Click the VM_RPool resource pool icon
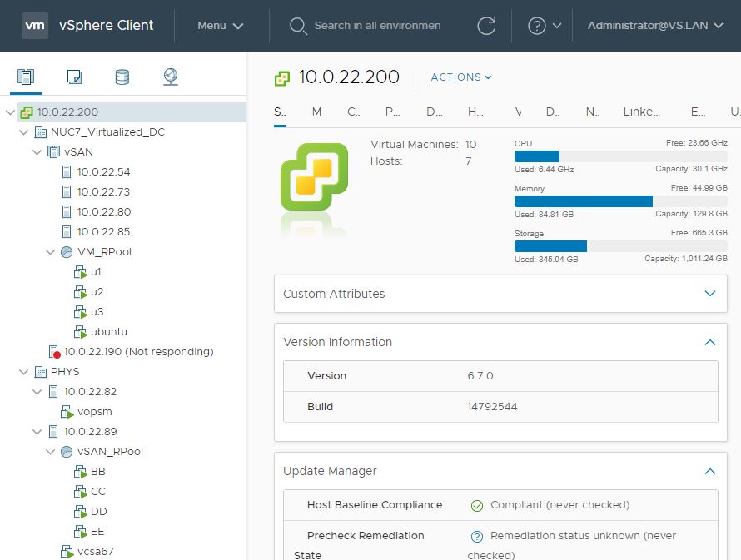This screenshot has width=741, height=560. 67,252
